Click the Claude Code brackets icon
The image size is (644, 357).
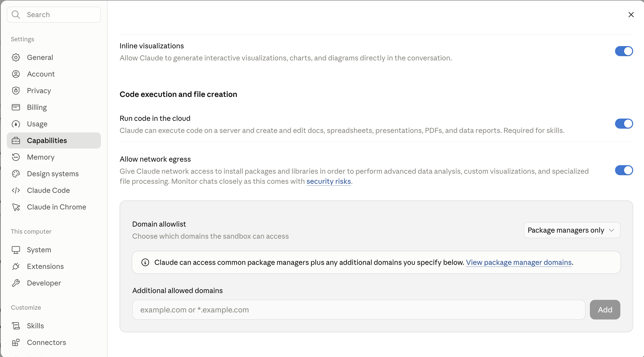[x=16, y=190]
